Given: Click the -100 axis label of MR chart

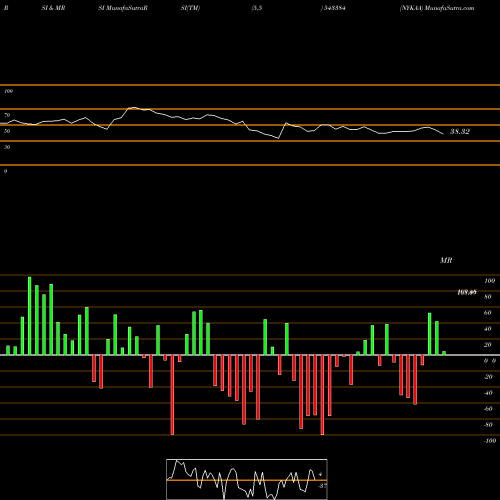Looking at the screenshot, I should tap(490, 441).
